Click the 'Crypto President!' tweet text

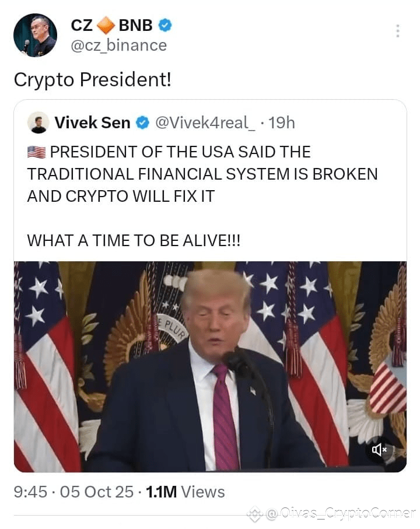[93, 80]
